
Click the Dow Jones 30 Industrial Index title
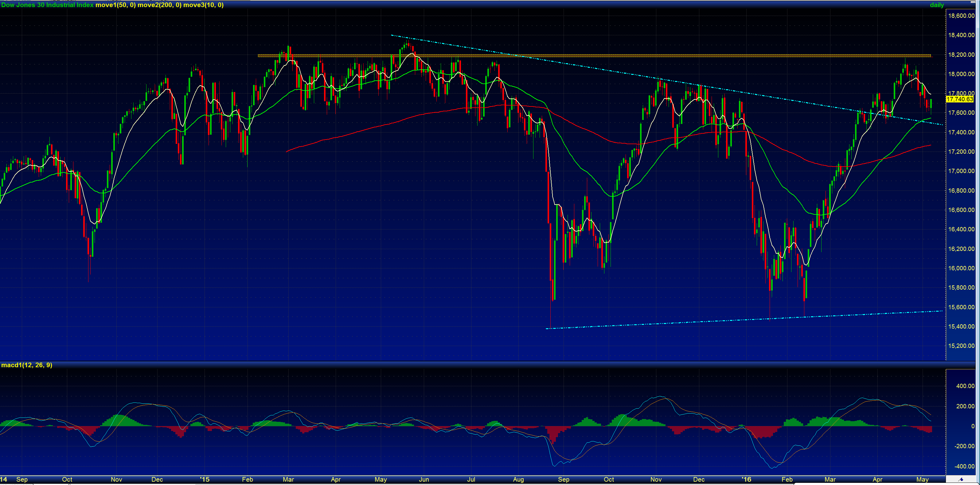tap(47, 5)
